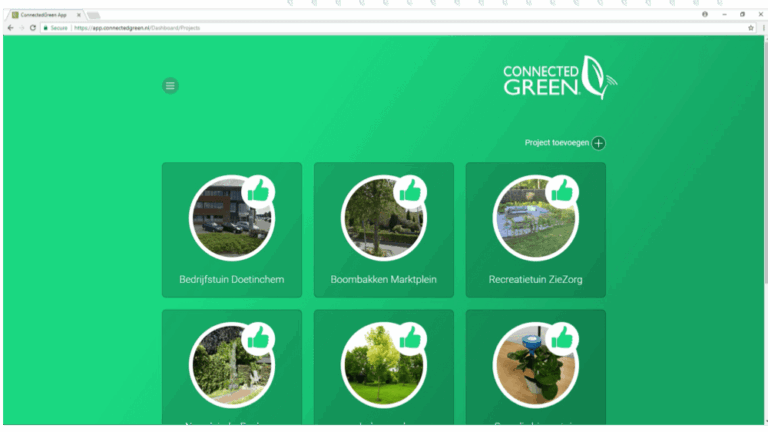Close the ConnectedGreen App tab
The image size is (768, 432).
click(78, 15)
